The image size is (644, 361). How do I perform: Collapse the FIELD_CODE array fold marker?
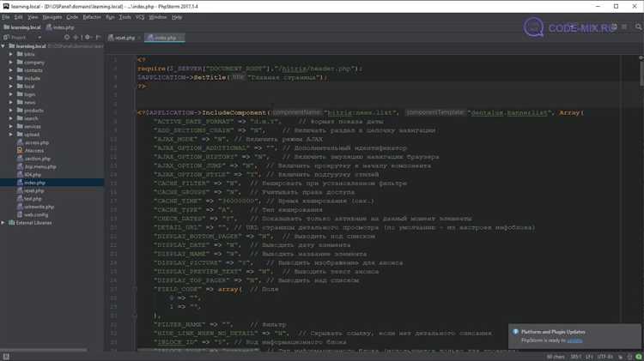[134, 289]
